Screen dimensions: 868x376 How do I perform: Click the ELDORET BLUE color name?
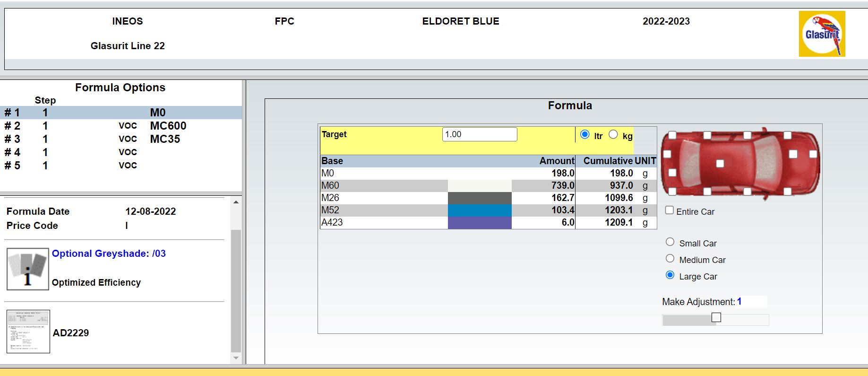461,21
